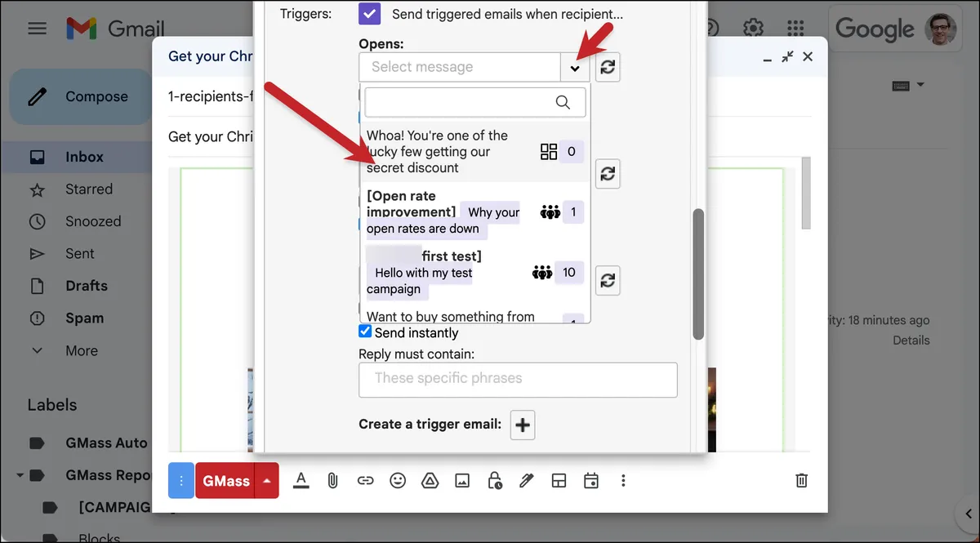Image resolution: width=980 pixels, height=543 pixels.
Task: Tick the 'Send triggered emails when recipient' checkbox
Action: point(369,14)
